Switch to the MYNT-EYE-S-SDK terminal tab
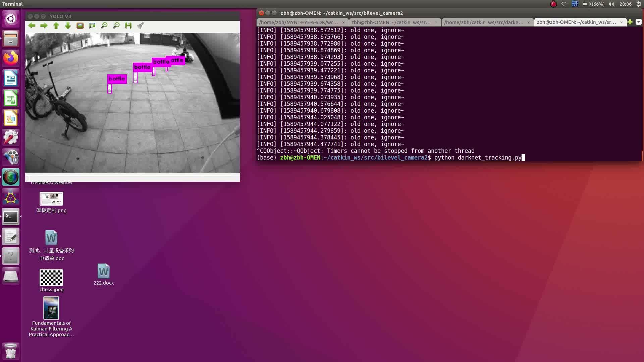Viewport: 644px width, 362px height. [x=299, y=22]
